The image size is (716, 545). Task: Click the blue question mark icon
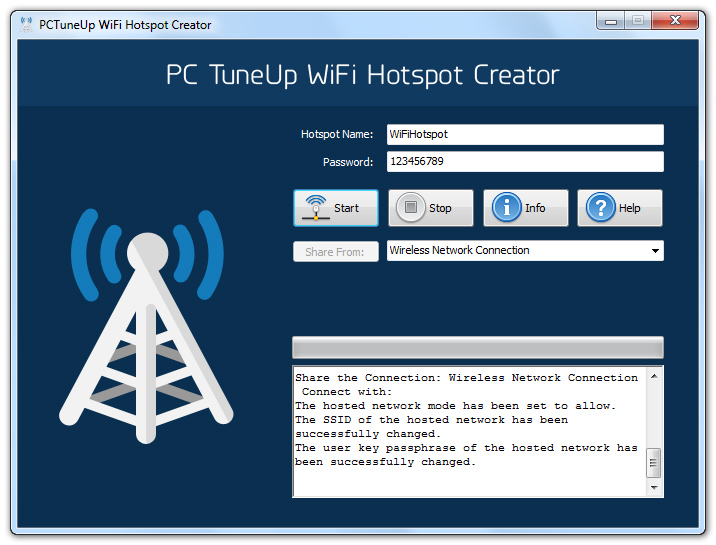pos(600,207)
